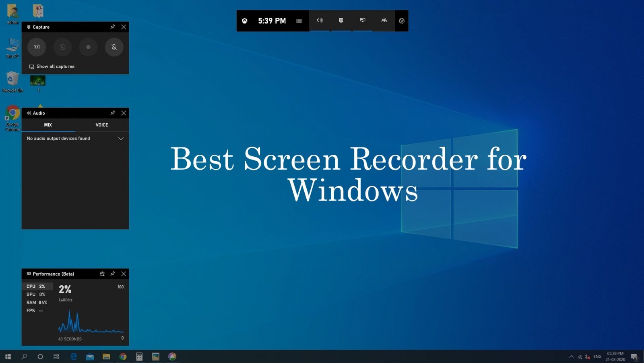Pin the Capture widget
The height and width of the screenshot is (363, 644).
click(113, 27)
